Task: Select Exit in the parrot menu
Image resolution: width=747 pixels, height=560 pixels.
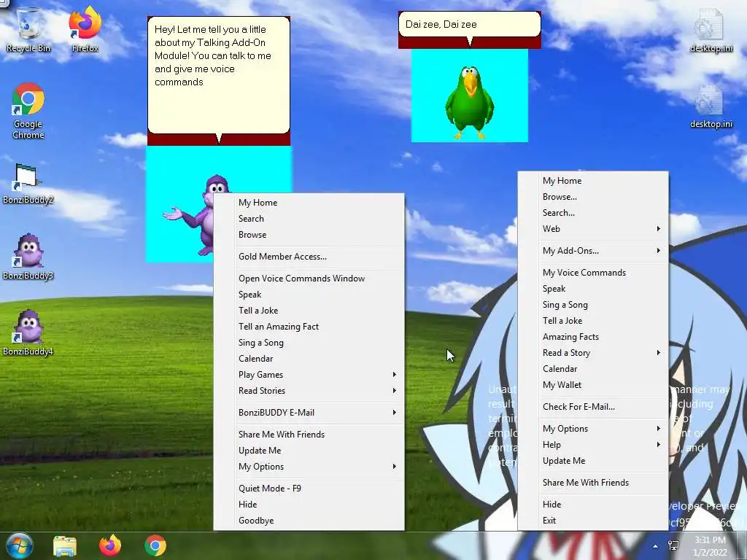Action: coord(593,521)
